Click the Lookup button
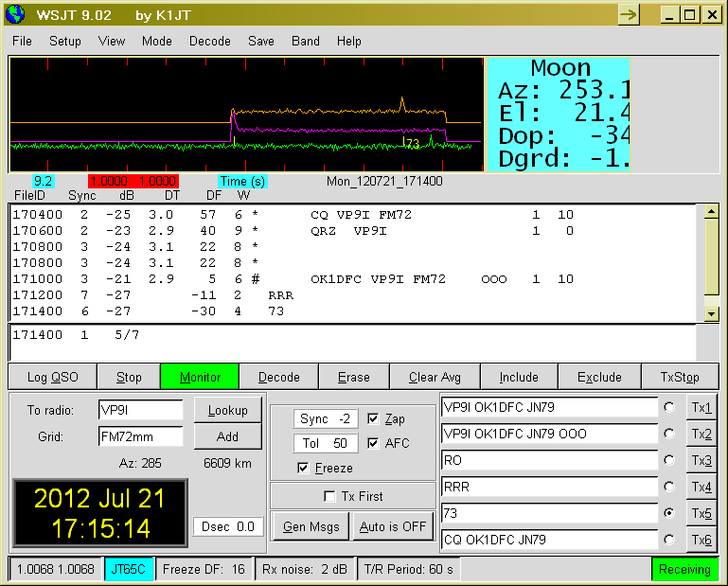 click(x=227, y=410)
